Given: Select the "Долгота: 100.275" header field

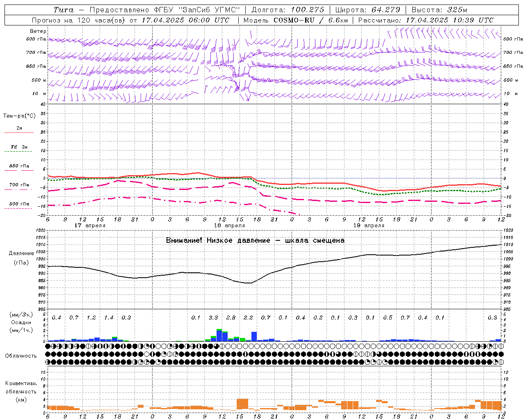Looking at the screenshot, I should click(288, 10).
